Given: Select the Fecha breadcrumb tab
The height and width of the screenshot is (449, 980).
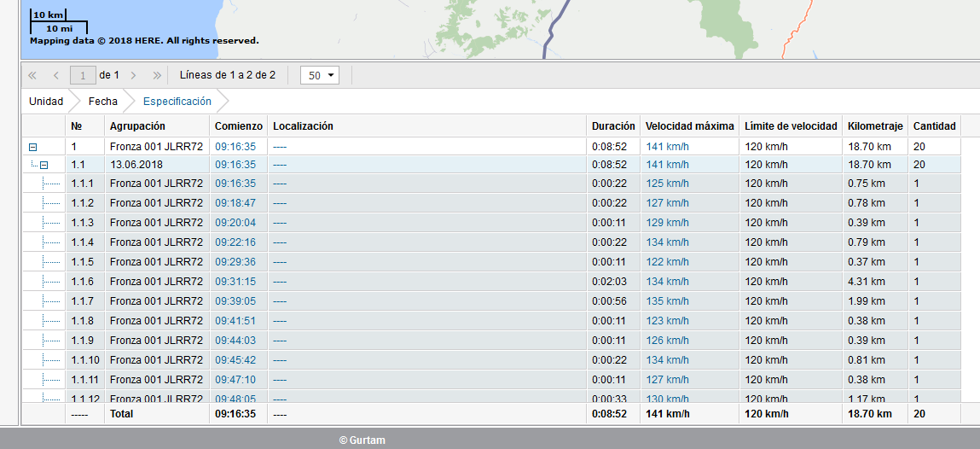Looking at the screenshot, I should coord(103,102).
